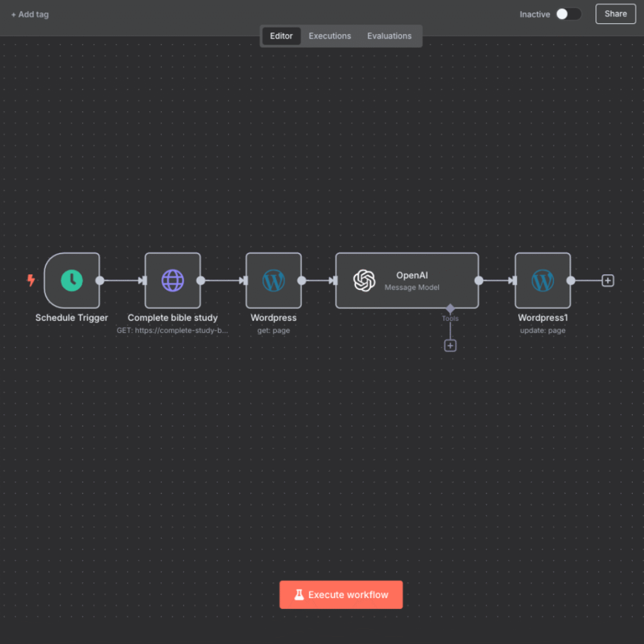Click OpenAI node output connector dot

click(479, 280)
